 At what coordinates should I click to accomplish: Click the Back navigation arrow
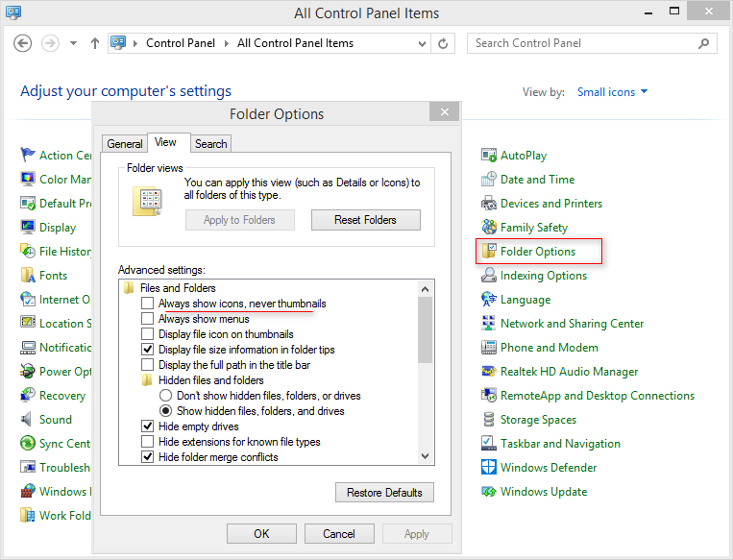pos(22,43)
